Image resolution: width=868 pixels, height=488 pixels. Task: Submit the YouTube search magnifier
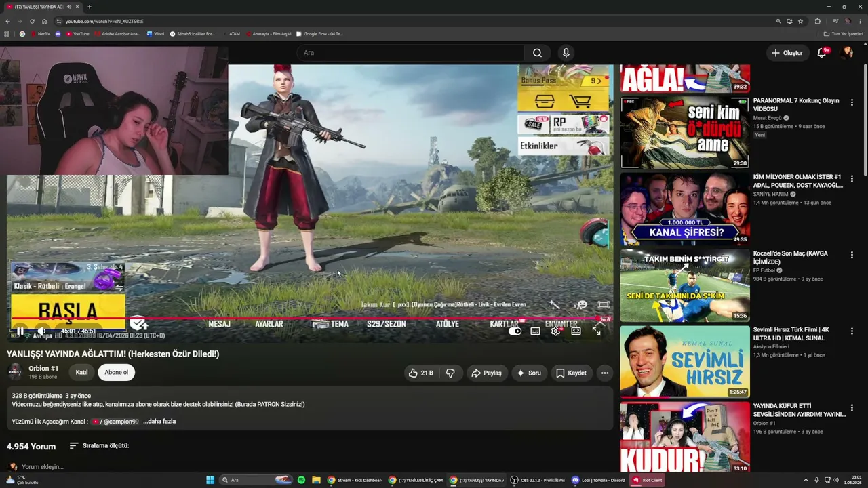click(537, 53)
